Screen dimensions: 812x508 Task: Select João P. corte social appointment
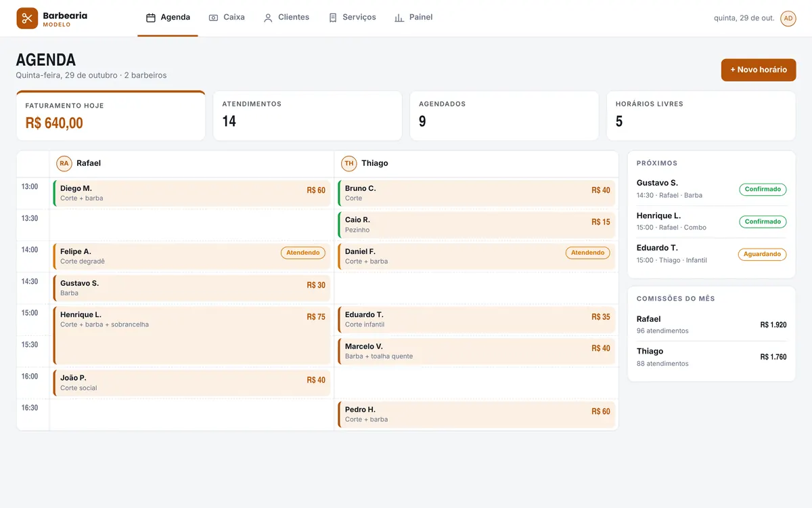point(191,383)
